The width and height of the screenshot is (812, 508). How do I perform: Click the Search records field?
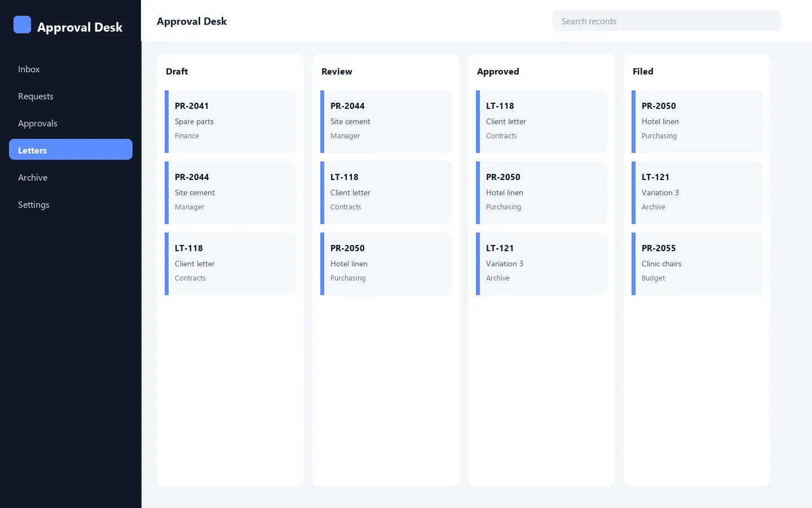pyautogui.click(x=667, y=21)
